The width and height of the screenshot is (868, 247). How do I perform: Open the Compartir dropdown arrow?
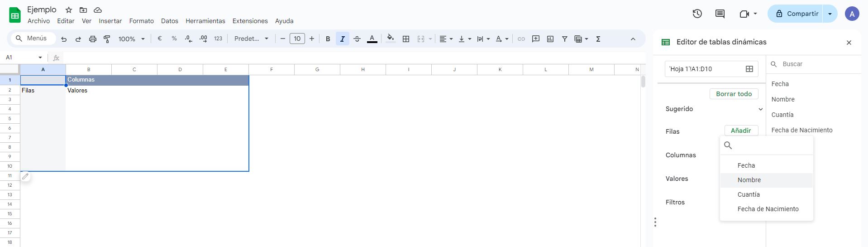click(830, 14)
